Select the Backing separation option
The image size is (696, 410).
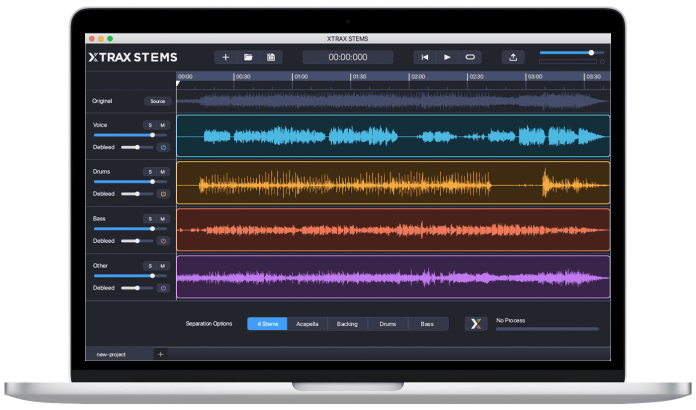point(347,324)
